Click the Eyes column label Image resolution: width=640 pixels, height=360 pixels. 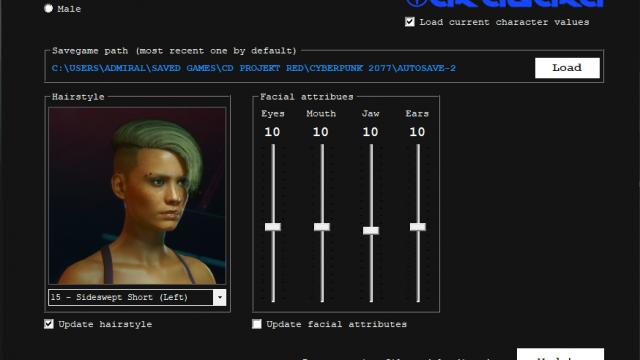tap(273, 114)
